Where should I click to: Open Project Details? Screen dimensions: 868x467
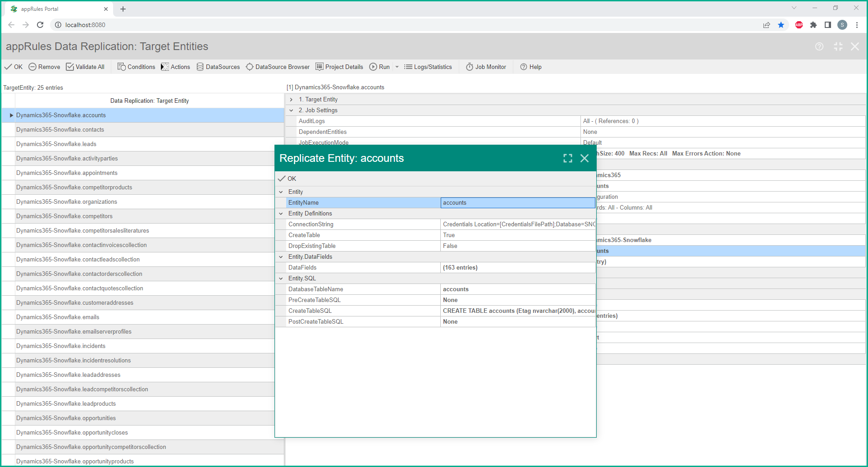(339, 67)
